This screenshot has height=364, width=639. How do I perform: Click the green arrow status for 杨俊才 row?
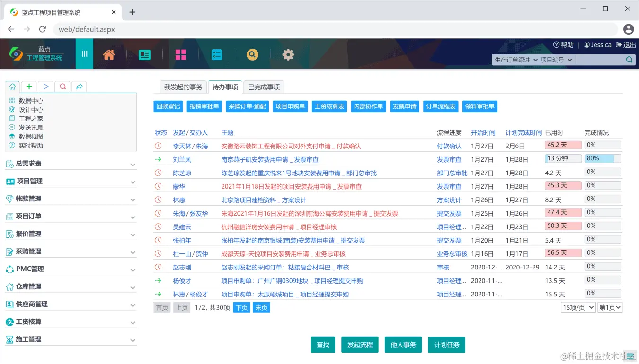click(x=159, y=281)
